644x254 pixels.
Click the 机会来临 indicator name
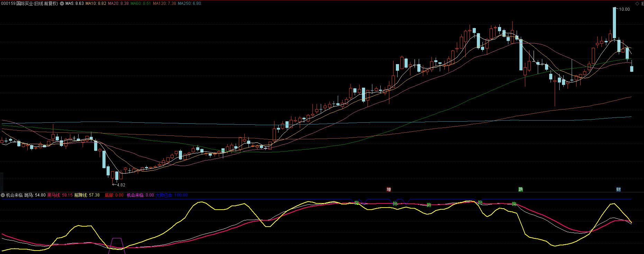coord(14,195)
